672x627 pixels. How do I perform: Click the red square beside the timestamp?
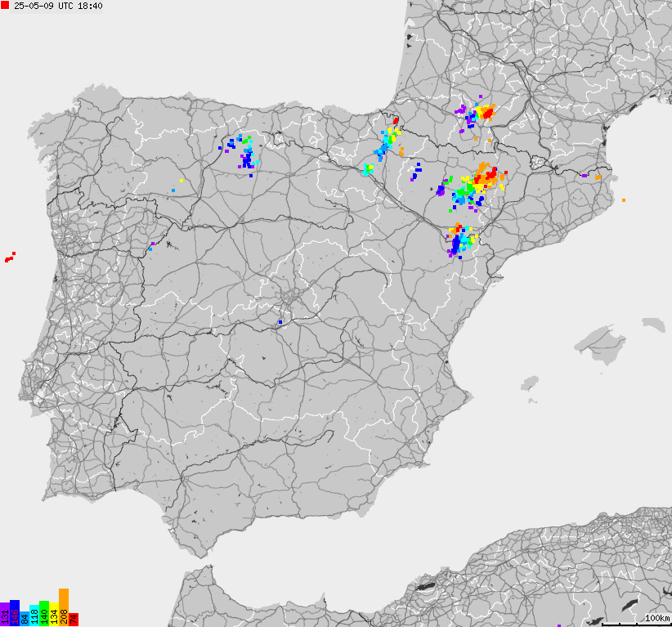pos(5,5)
